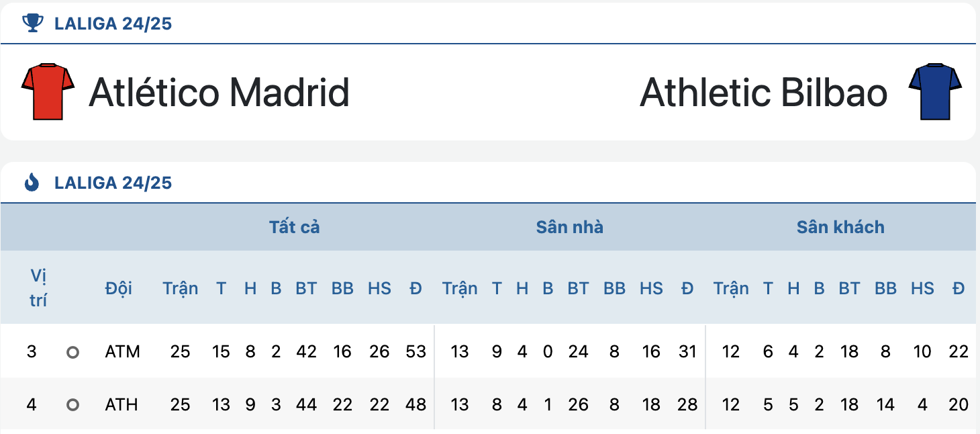980x434 pixels.
Task: Click the trophy icon beside LALIGA 24/25
Action: (x=32, y=24)
